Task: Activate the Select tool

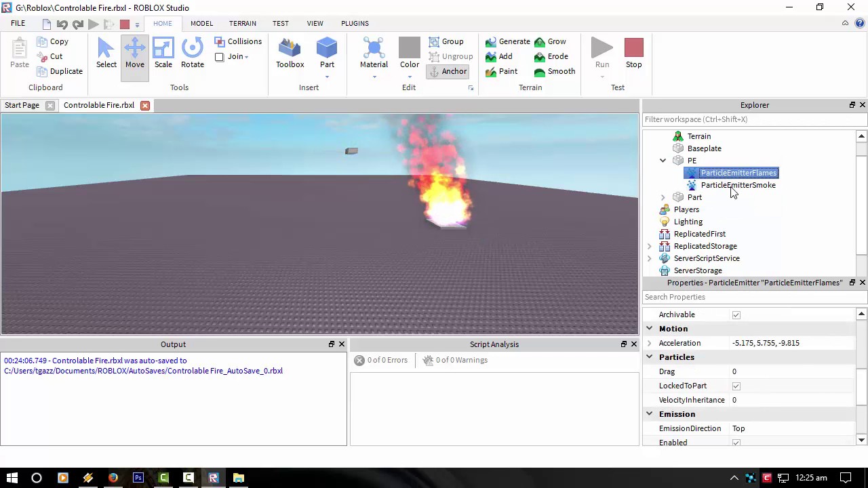Action: 106,54
